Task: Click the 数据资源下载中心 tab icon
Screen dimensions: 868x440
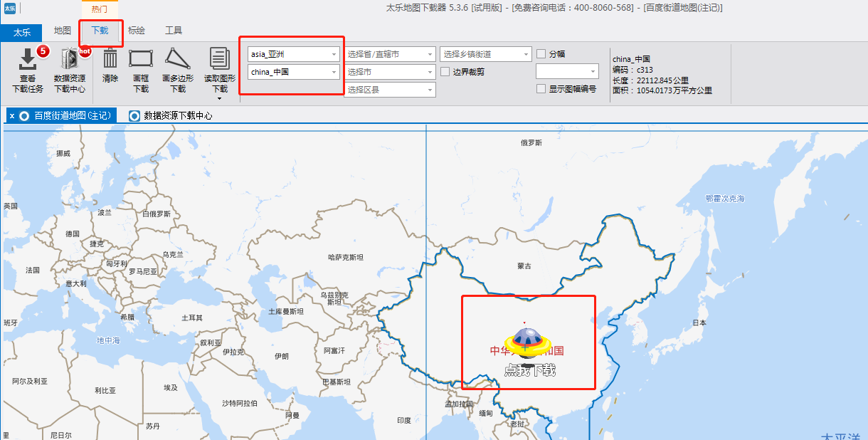Action: [134, 115]
